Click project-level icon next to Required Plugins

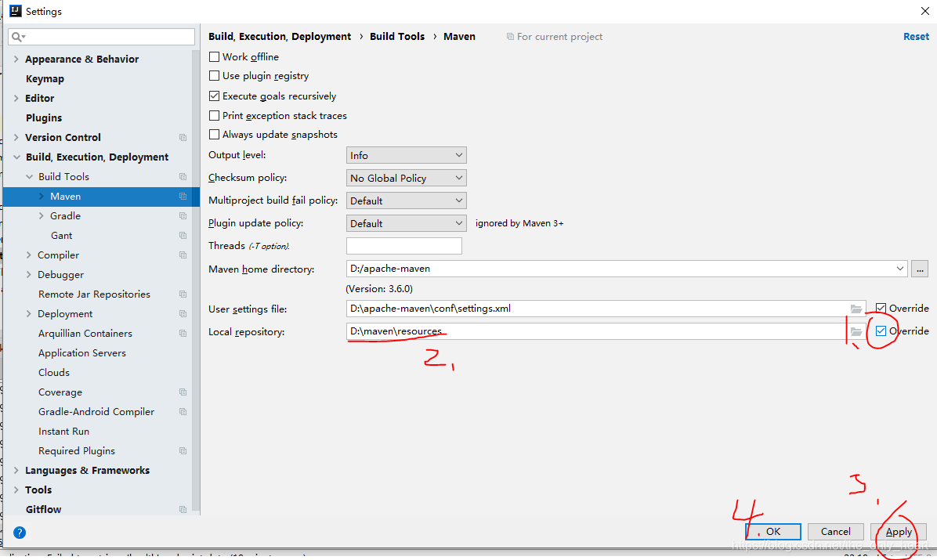point(183,451)
